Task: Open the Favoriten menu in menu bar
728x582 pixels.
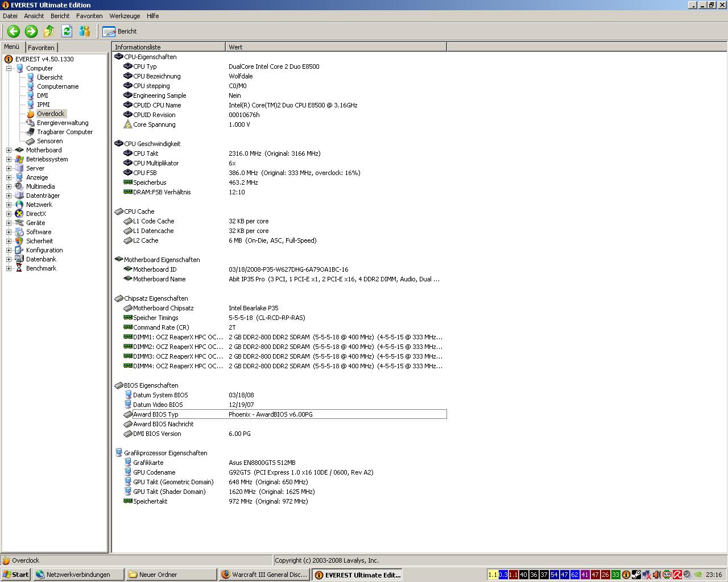Action: [89, 16]
